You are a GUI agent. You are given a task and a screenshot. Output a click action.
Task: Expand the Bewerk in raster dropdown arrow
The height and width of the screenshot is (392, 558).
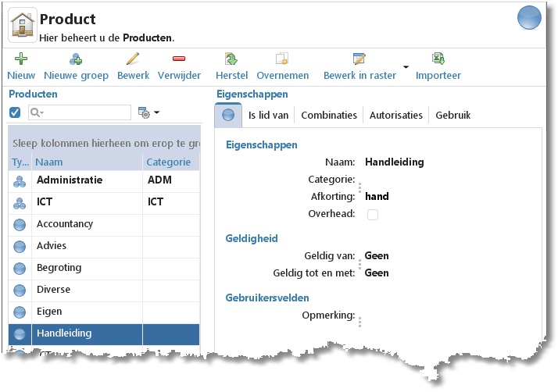(406, 66)
